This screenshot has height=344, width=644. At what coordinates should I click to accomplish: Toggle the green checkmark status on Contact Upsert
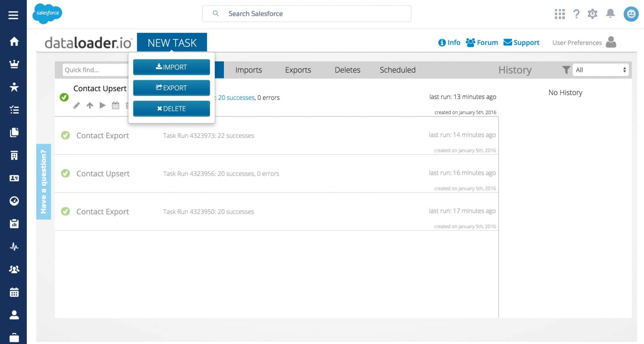65,97
